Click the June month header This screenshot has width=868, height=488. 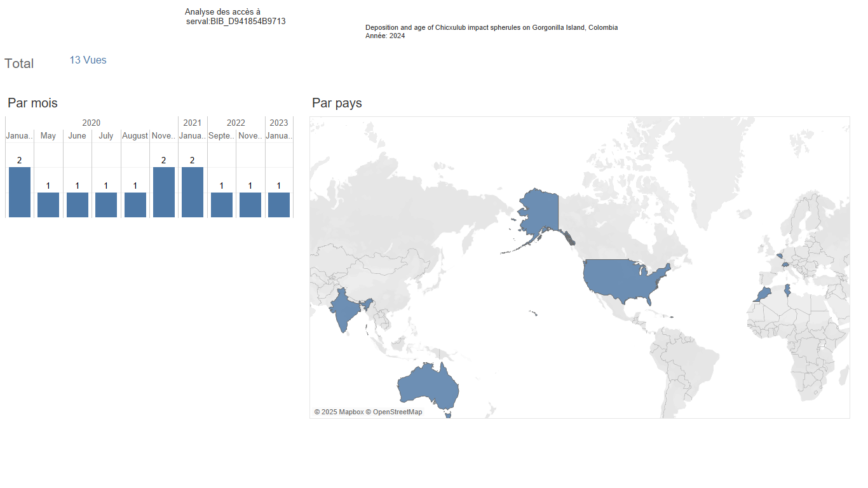78,136
